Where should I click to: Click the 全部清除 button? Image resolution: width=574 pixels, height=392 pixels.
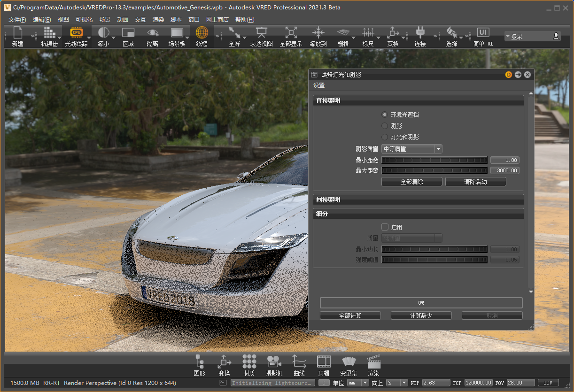click(x=411, y=182)
